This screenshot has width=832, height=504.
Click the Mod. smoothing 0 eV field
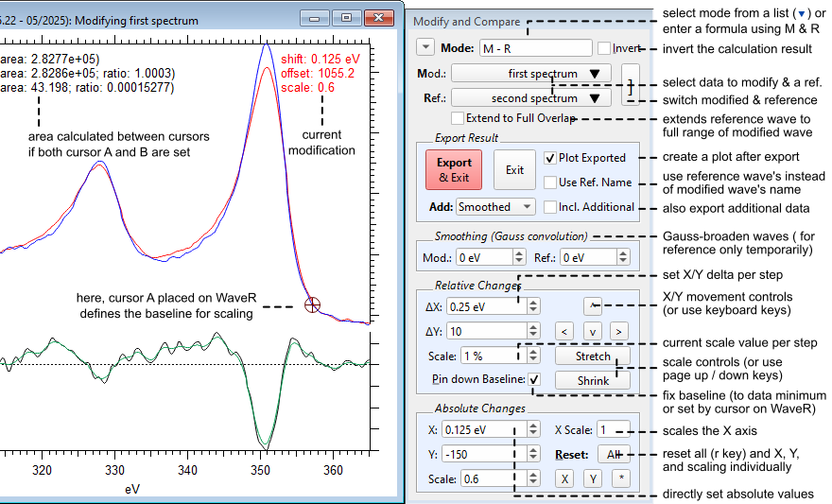(484, 258)
